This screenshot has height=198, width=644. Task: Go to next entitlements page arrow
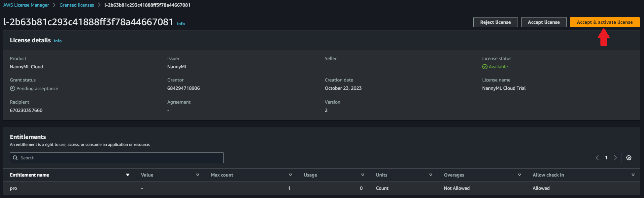[x=615, y=158]
